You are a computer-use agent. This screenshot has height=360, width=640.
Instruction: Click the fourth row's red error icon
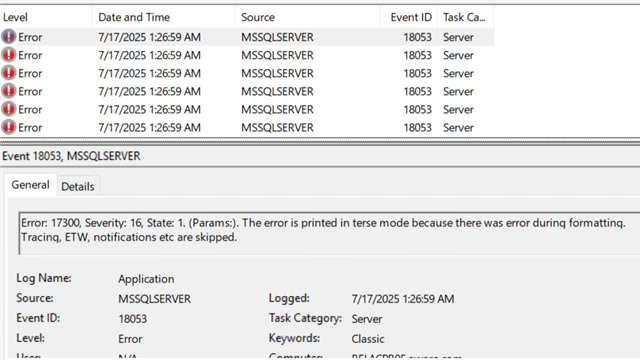pyautogui.click(x=9, y=91)
